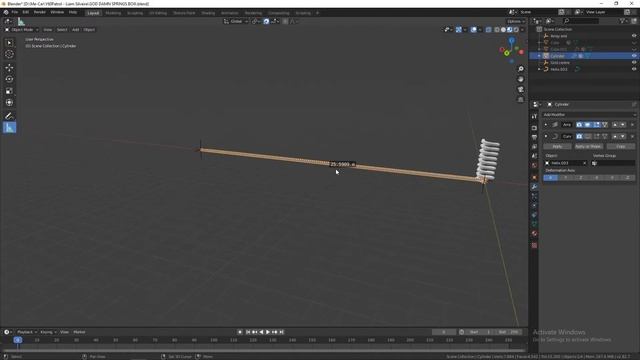Screen dimensions: 640x360
Task: Toggle Array modifier viewport display button
Action: coord(588,125)
